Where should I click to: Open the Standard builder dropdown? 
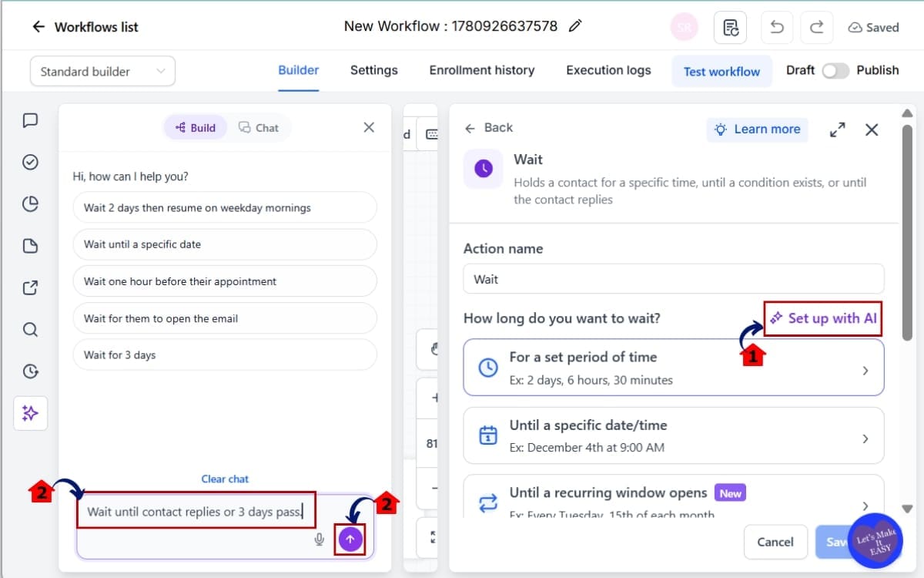102,72
